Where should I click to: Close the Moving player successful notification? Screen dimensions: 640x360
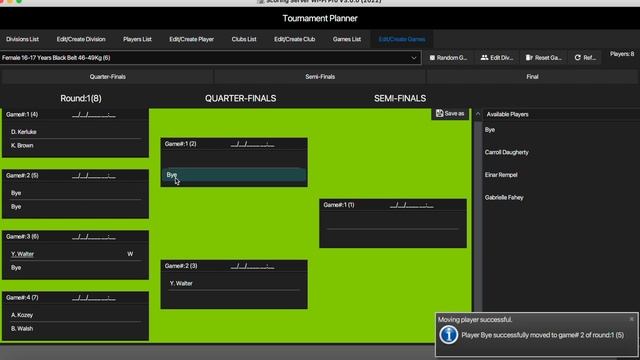[x=631, y=319]
